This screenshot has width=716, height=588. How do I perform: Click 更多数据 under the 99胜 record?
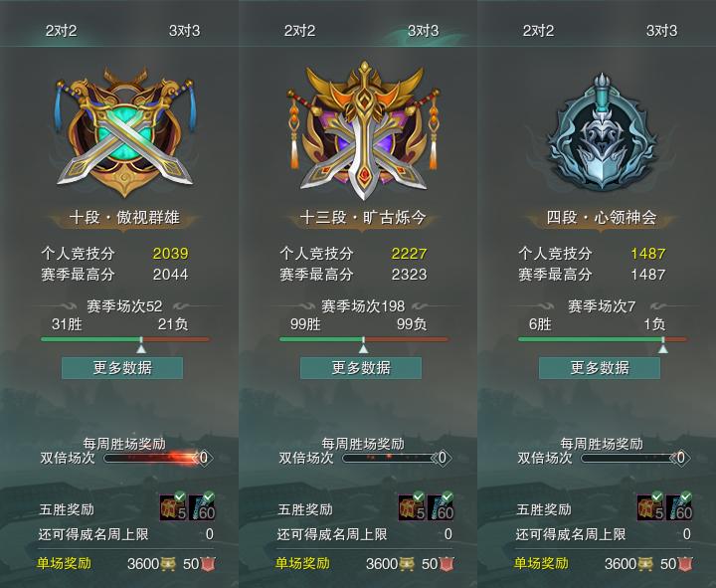pyautogui.click(x=361, y=368)
